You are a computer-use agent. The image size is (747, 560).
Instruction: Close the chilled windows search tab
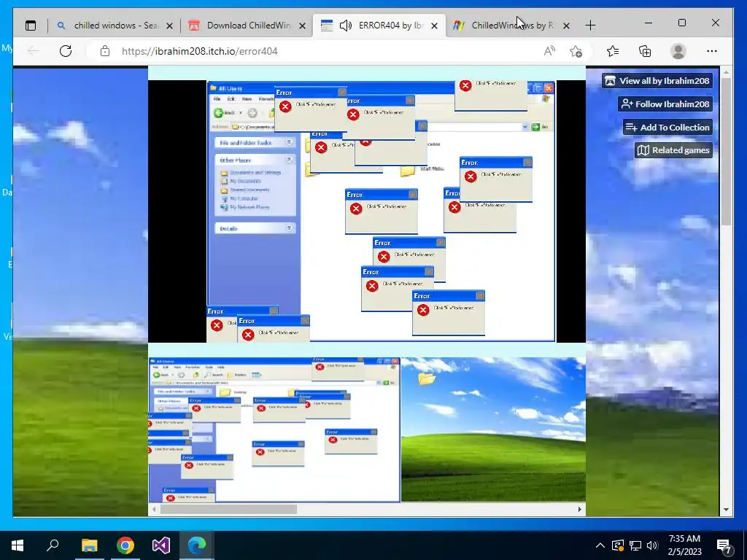169,26
